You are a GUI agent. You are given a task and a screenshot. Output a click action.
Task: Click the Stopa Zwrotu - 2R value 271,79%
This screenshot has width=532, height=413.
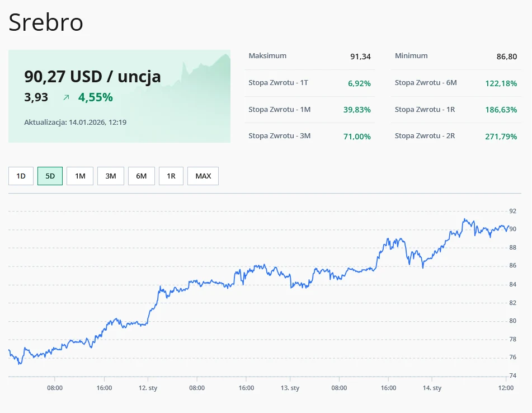tap(501, 135)
